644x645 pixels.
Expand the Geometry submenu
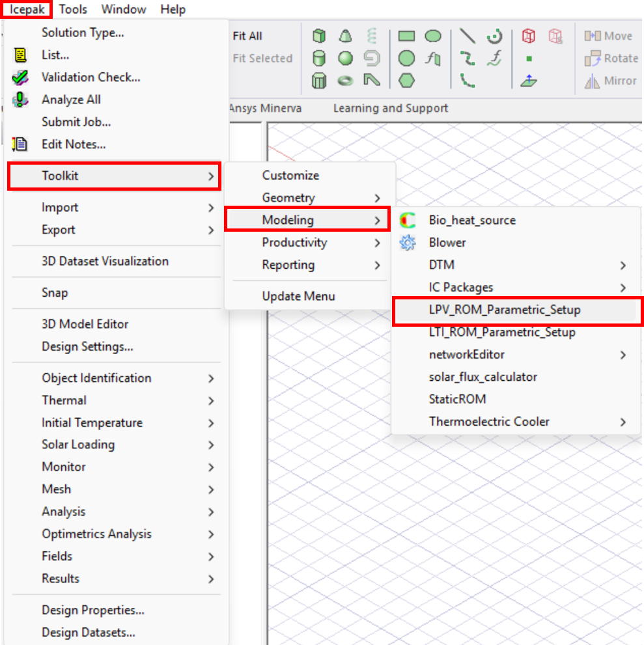(x=309, y=198)
